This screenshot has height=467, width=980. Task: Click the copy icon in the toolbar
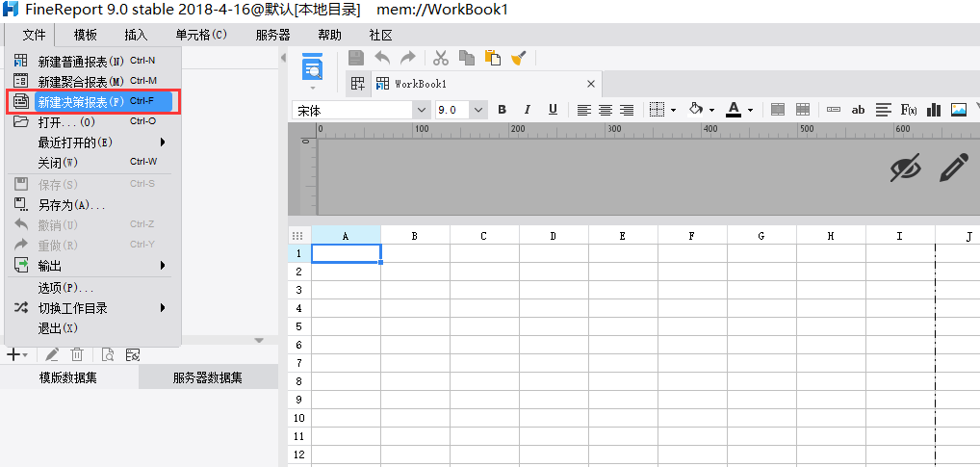[467, 58]
